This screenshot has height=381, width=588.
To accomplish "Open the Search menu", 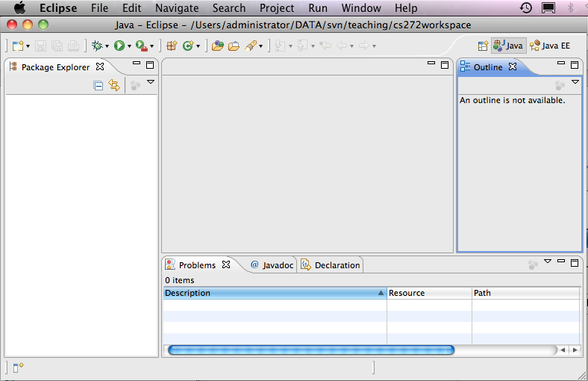I will click(229, 8).
